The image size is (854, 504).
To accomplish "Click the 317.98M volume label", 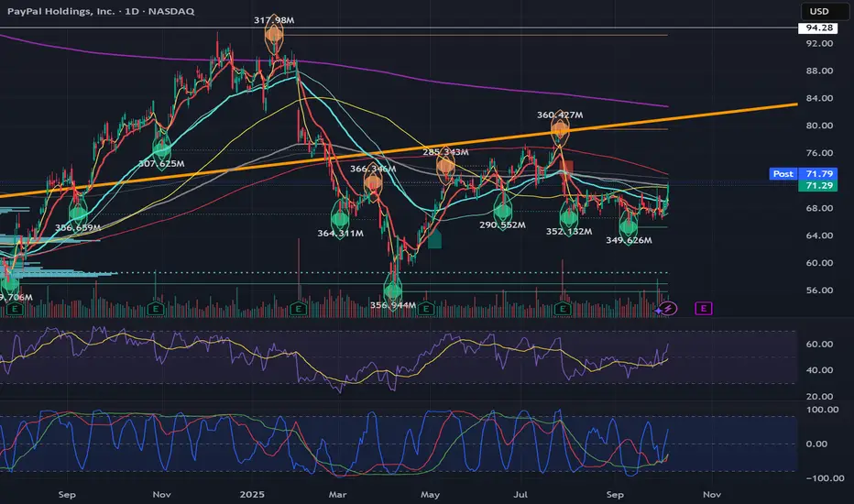I will pos(274,20).
